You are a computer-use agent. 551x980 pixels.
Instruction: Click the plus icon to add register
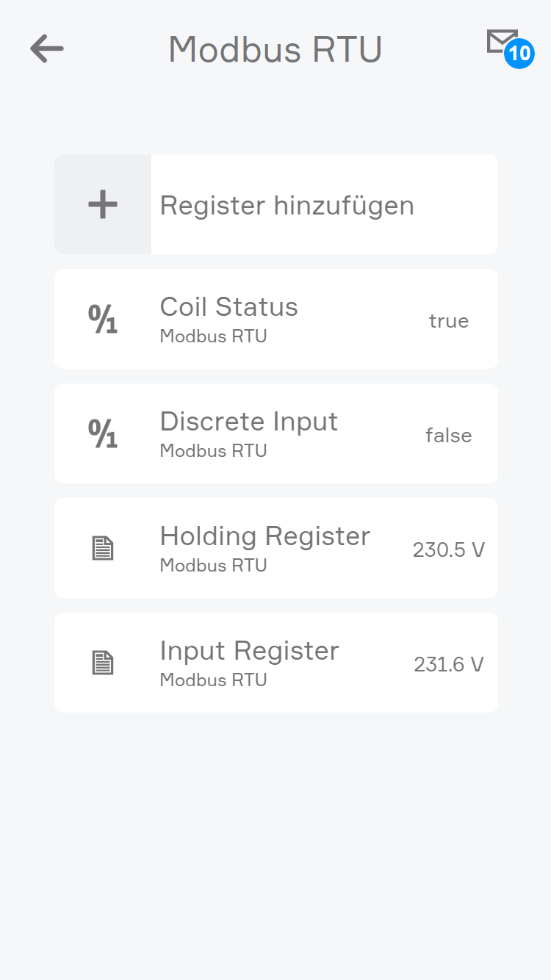103,204
